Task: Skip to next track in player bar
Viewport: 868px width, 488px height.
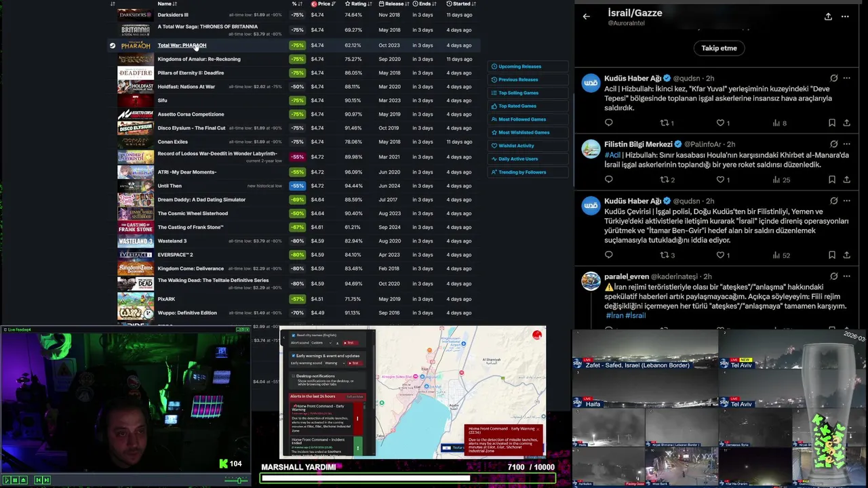Action: tap(47, 480)
